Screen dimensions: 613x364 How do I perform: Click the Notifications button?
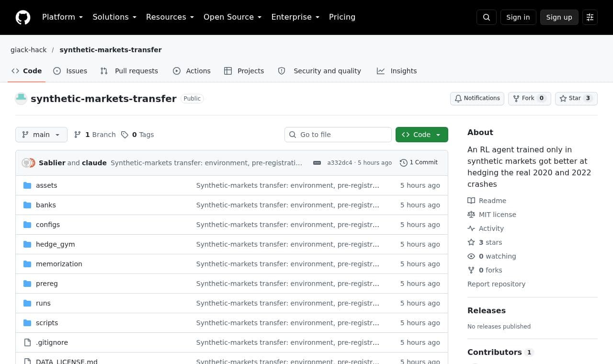coord(477,98)
